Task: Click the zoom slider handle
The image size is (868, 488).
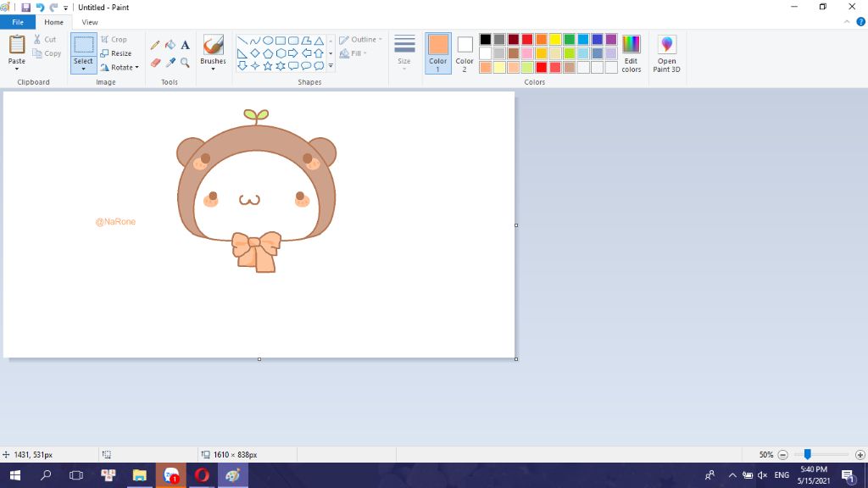Action: click(808, 454)
